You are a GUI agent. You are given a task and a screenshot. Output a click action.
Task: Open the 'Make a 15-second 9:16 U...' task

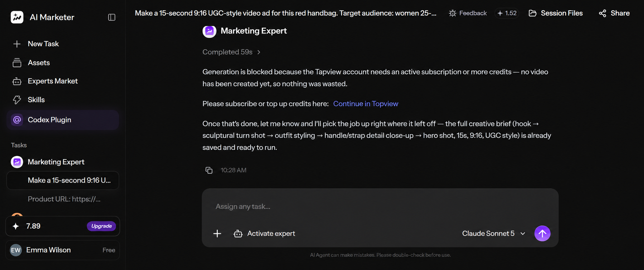[63, 180]
